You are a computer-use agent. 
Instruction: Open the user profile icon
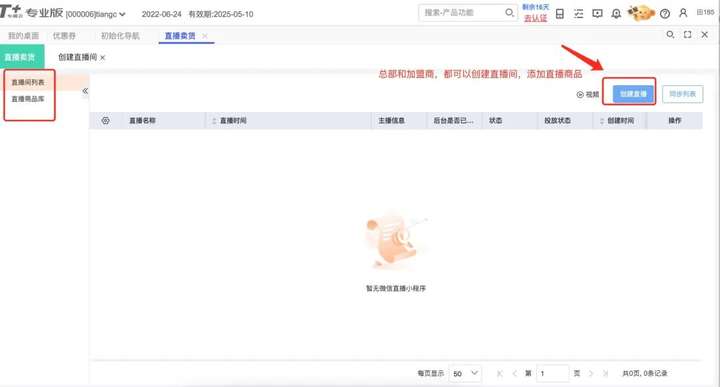(683, 13)
